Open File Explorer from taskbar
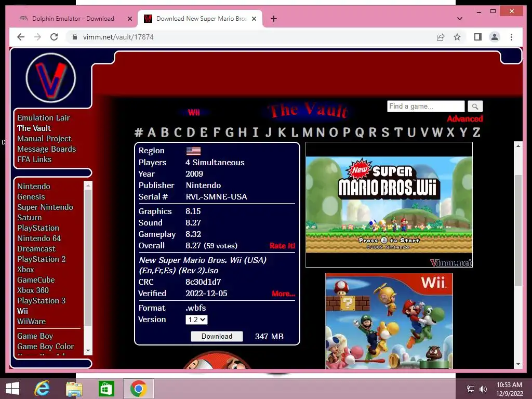This screenshot has height=399, width=532. (x=74, y=389)
